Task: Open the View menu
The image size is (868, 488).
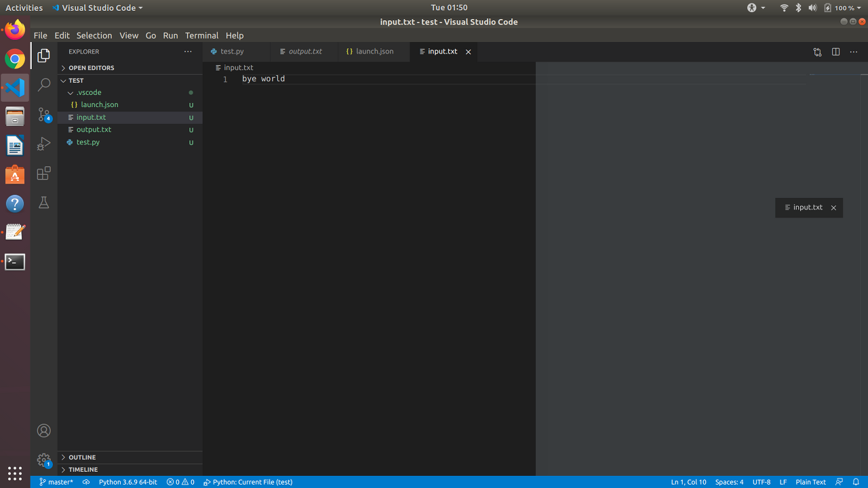Action: tap(129, 35)
